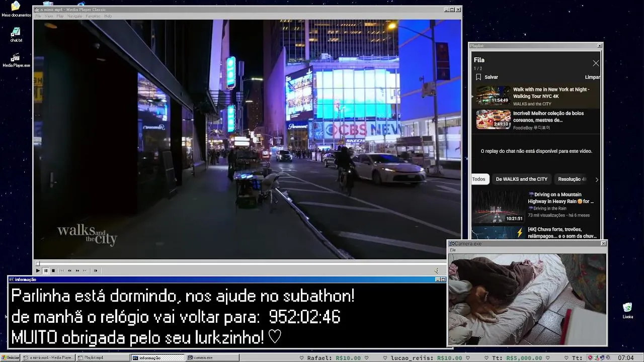Skip to next track in player controls
644x362 pixels.
click(85, 270)
